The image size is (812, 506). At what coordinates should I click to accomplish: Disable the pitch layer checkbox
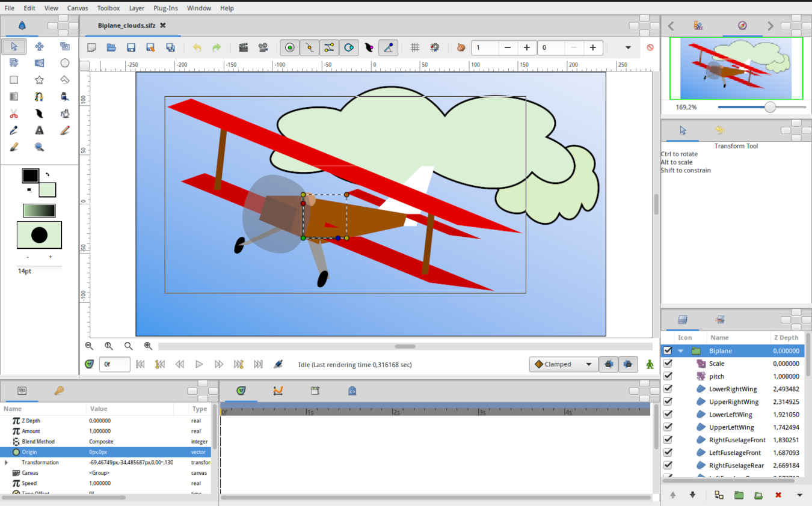pyautogui.click(x=668, y=376)
